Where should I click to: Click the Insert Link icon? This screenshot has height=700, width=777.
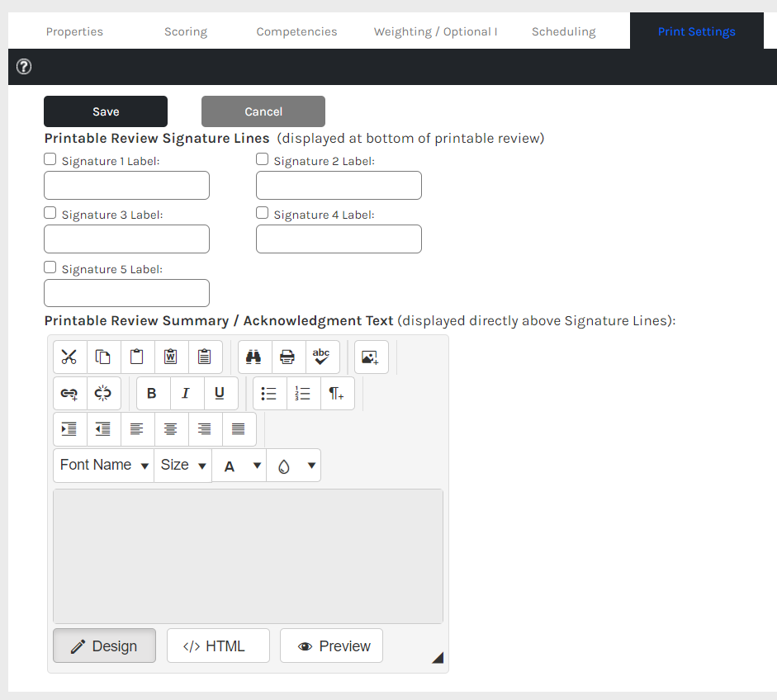(69, 394)
